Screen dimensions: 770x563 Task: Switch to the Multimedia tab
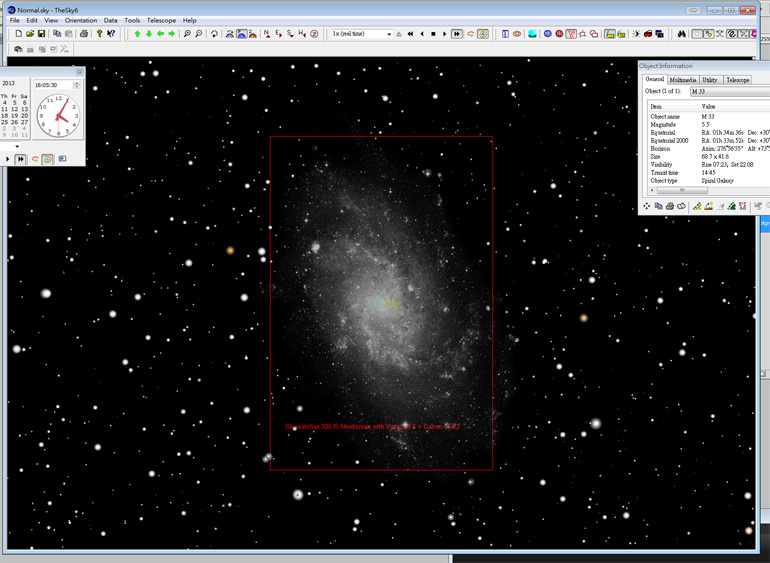pyautogui.click(x=683, y=79)
